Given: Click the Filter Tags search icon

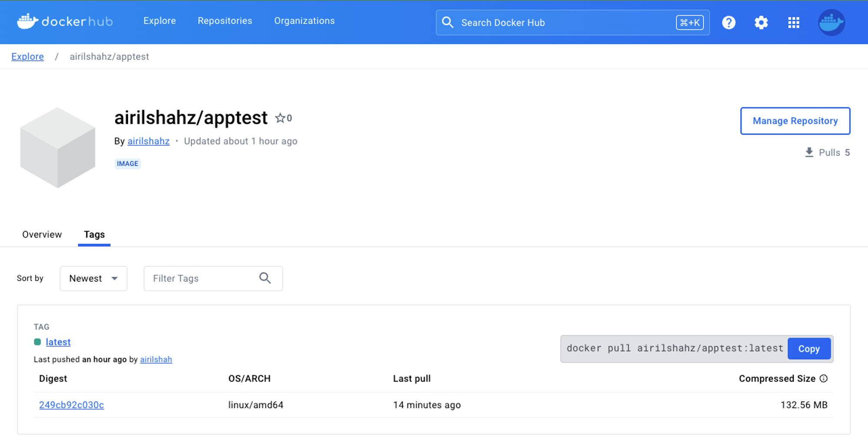Looking at the screenshot, I should 265,278.
